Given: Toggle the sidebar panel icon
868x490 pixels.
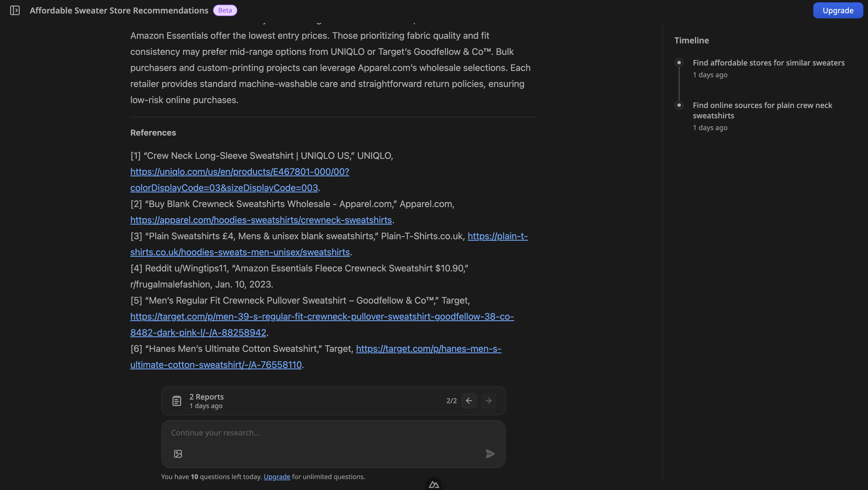Looking at the screenshot, I should [15, 10].
